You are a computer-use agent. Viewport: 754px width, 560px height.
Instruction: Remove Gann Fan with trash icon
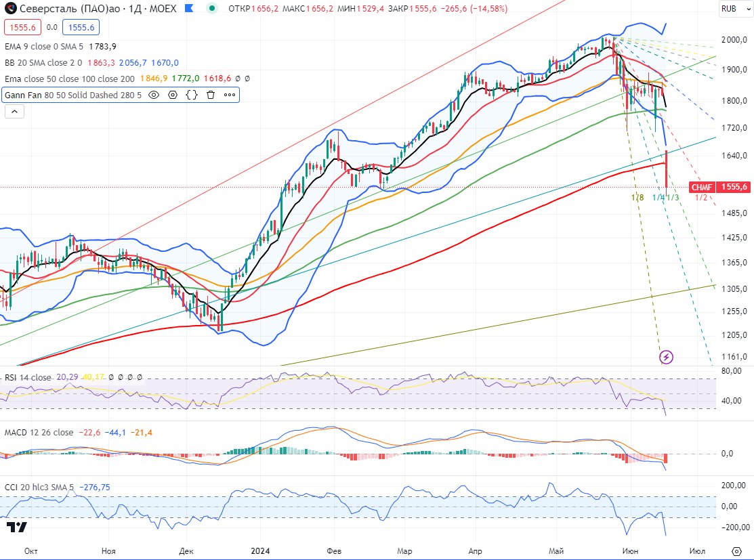point(211,95)
